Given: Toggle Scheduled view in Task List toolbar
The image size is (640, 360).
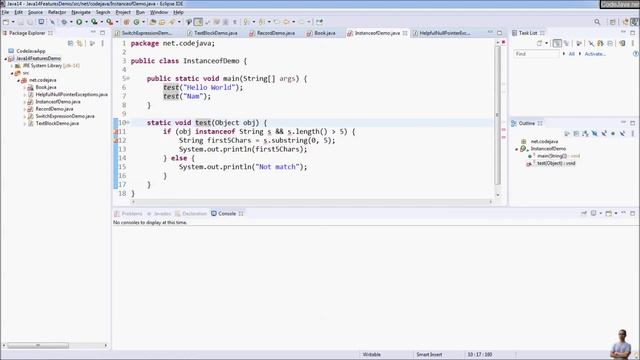Looking at the screenshot, I should coord(566,43).
